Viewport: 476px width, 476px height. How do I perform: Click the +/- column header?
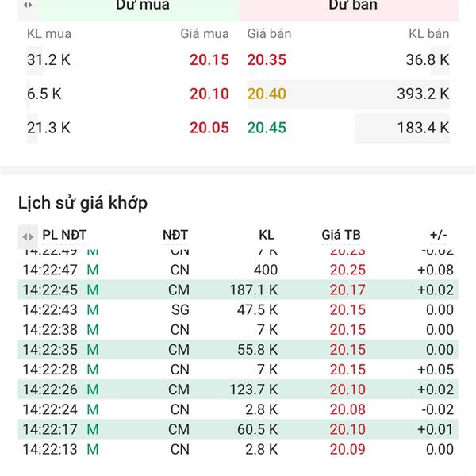tap(438, 235)
